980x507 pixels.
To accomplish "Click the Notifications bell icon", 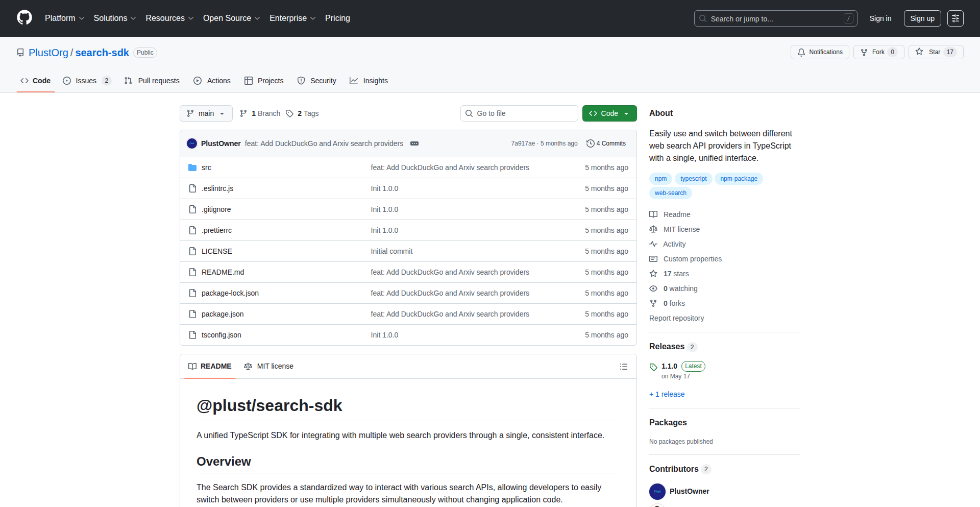I will tap(801, 52).
